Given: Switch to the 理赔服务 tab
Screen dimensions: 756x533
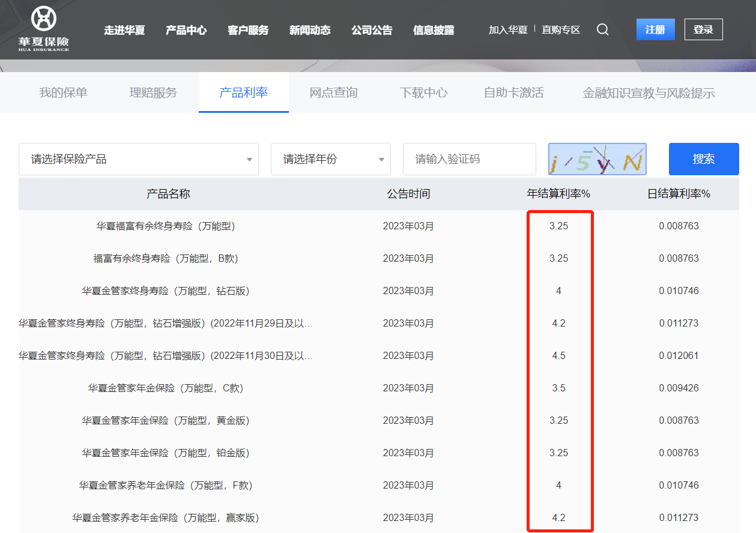Looking at the screenshot, I should coord(154,92).
